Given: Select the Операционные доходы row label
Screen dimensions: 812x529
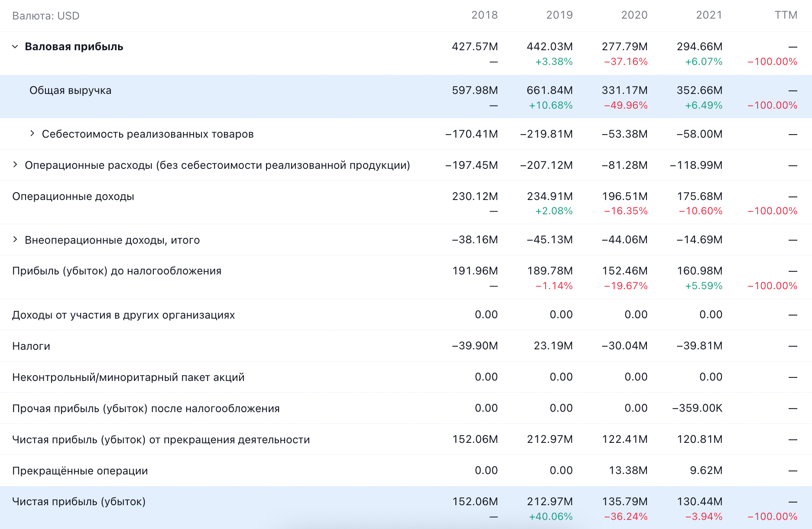Looking at the screenshot, I should 73,197.
